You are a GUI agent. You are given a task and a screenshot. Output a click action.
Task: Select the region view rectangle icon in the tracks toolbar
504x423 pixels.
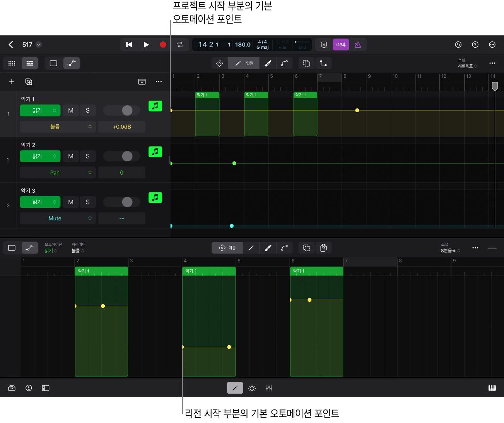click(53, 63)
